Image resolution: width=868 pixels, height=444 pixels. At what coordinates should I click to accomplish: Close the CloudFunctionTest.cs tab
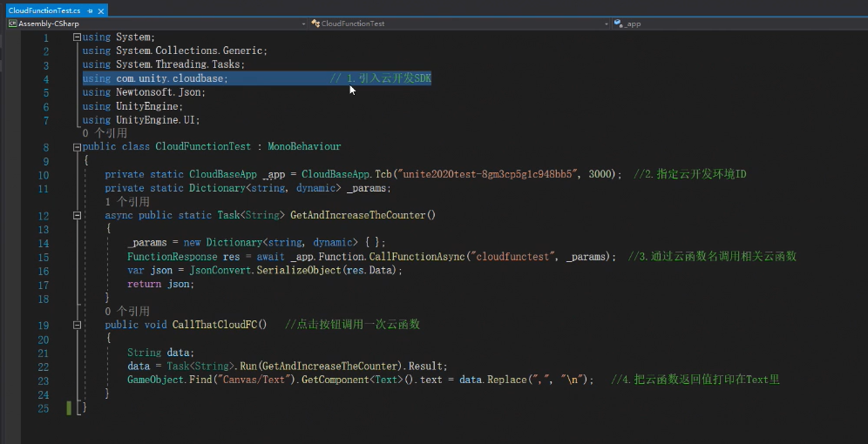100,10
